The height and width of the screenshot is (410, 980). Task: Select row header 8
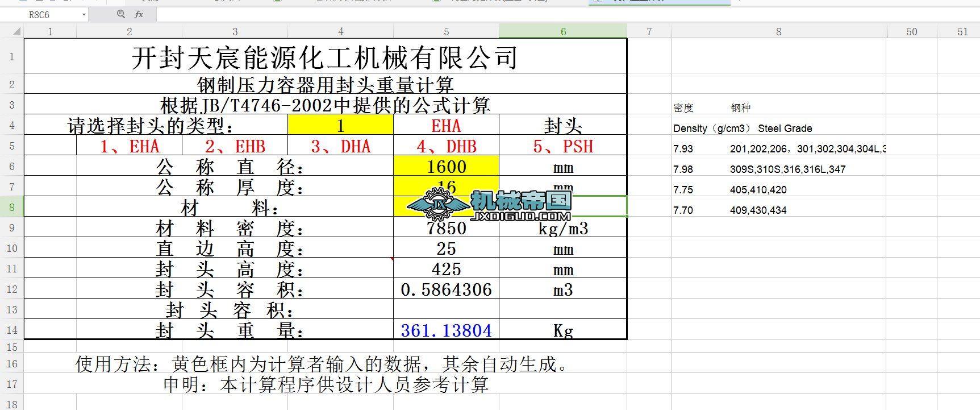click(12, 206)
